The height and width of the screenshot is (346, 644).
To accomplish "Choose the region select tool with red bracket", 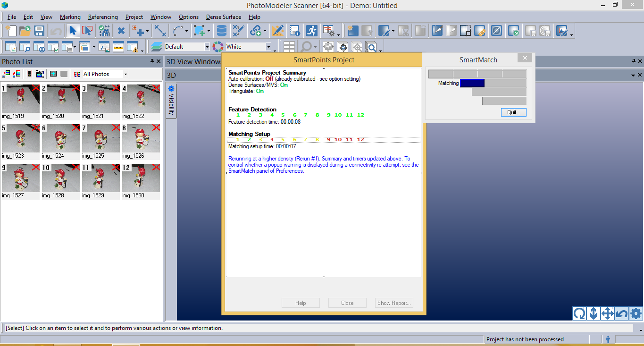I will coord(87,31).
